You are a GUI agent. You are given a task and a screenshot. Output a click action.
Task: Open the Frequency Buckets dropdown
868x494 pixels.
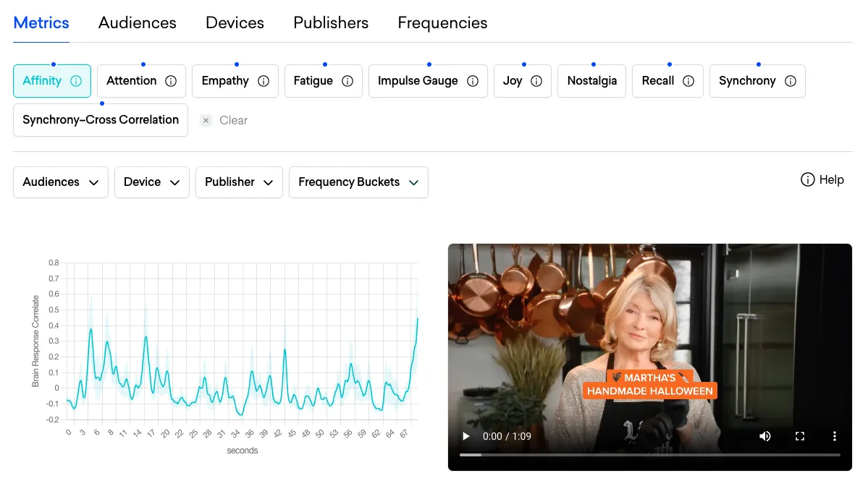pyautogui.click(x=358, y=182)
